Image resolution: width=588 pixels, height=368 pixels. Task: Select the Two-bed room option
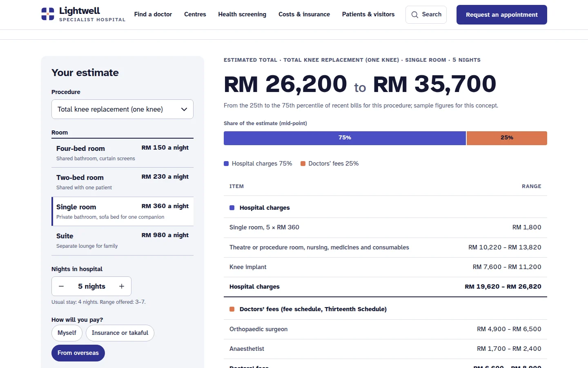[x=122, y=182]
